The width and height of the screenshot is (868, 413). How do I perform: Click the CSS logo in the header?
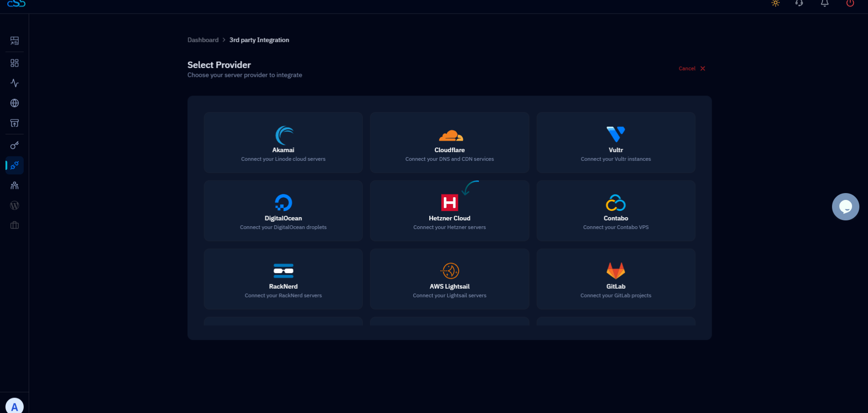coord(16,3)
